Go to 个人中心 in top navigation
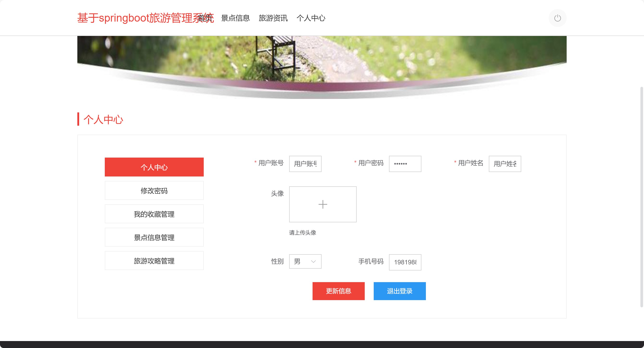This screenshot has height=348, width=644. (x=311, y=18)
